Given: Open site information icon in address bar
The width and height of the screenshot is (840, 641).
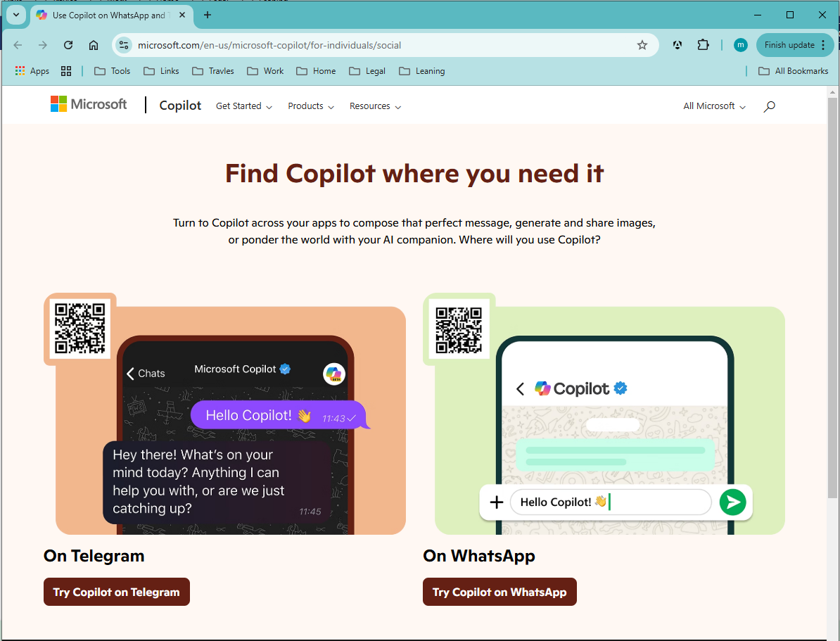Looking at the screenshot, I should click(124, 45).
